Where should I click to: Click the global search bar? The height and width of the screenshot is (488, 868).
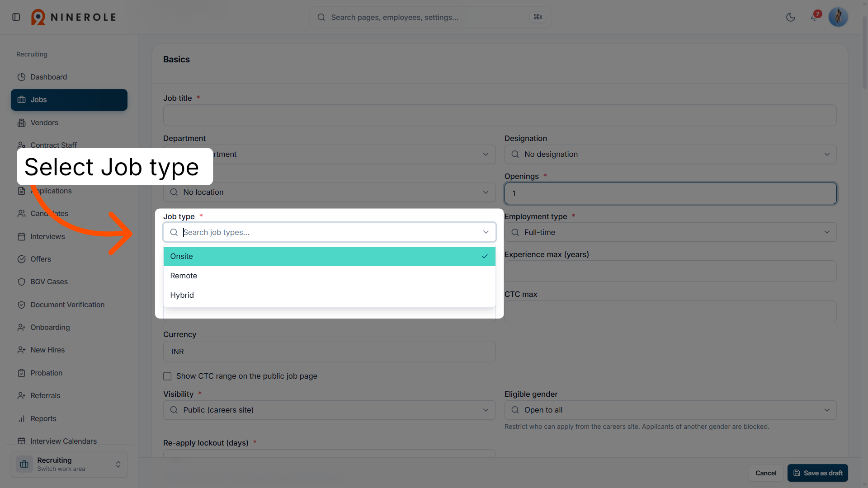click(430, 17)
